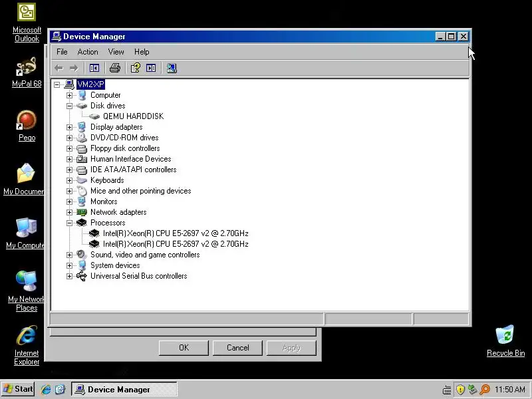Select the Monitors tree label
Viewport: 532px width, 399px height.
coord(104,201)
